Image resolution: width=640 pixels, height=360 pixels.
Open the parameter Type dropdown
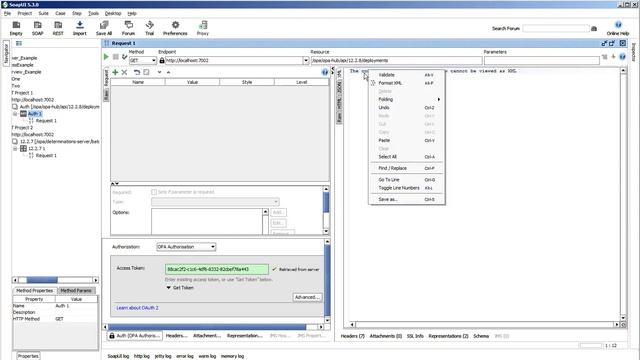pos(215,202)
